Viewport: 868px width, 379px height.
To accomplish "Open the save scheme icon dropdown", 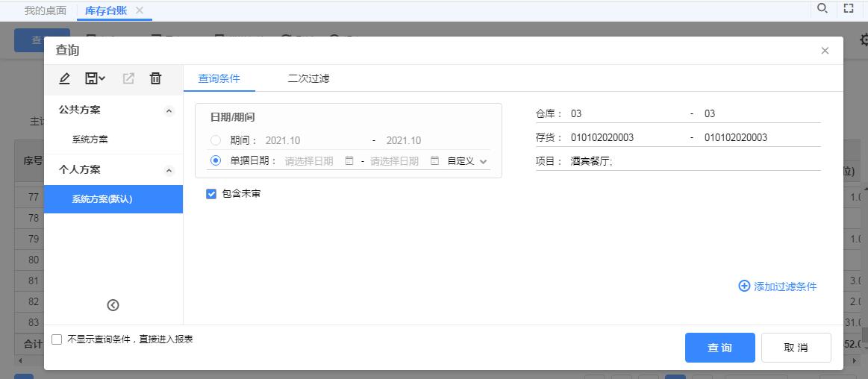I will pyautogui.click(x=96, y=78).
